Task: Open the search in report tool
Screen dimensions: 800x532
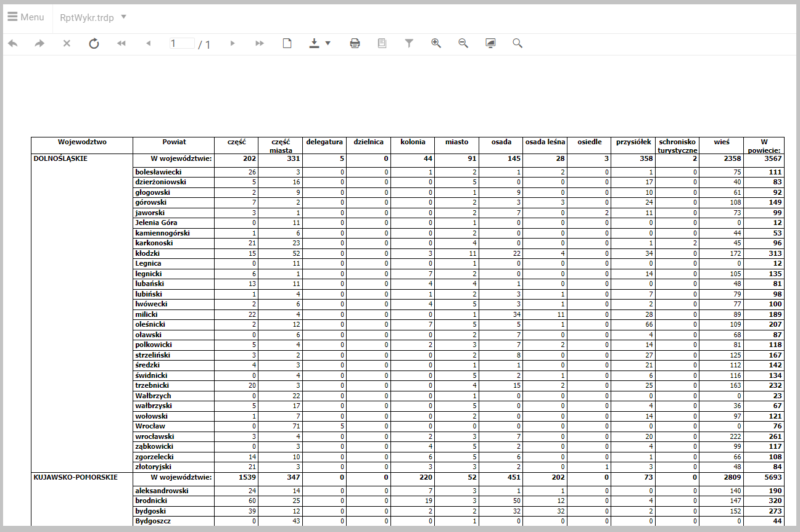Action: [518, 43]
